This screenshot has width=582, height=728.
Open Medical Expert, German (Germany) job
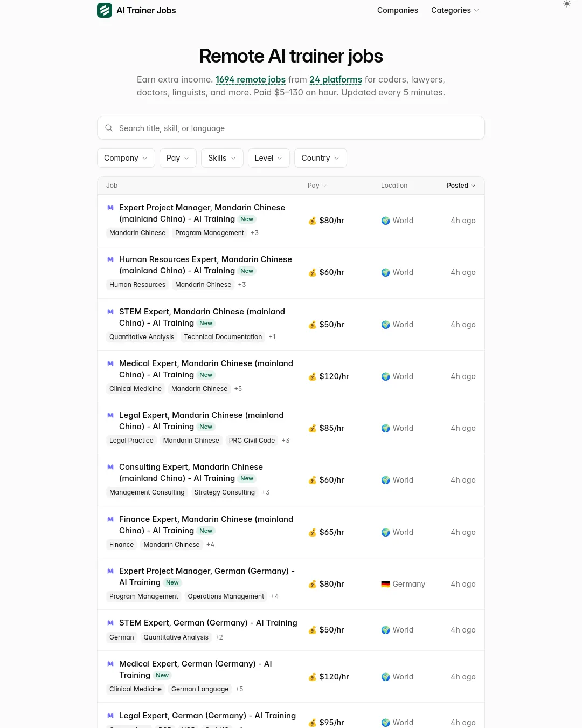[196, 669]
